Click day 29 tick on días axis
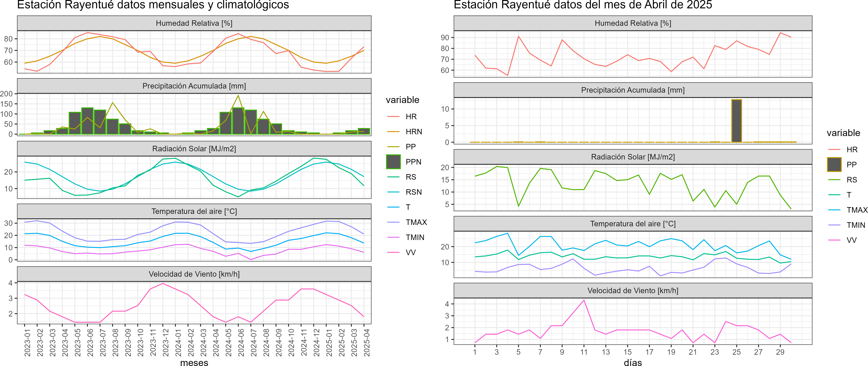The width and height of the screenshot is (868, 366). [780, 352]
